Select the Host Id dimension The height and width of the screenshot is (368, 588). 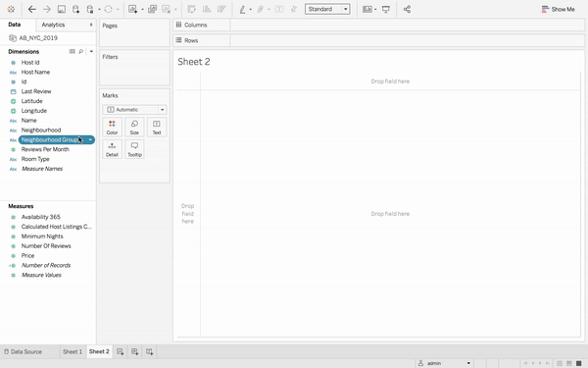(30, 63)
